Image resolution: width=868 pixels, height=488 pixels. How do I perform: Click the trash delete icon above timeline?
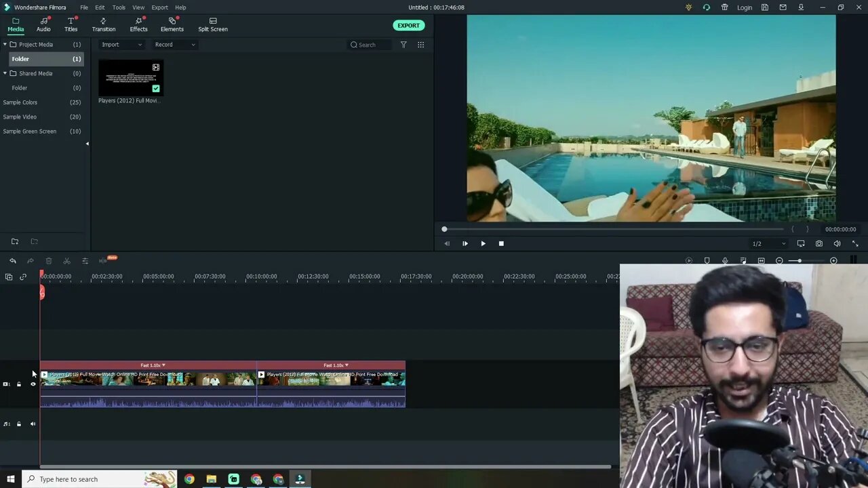49,261
